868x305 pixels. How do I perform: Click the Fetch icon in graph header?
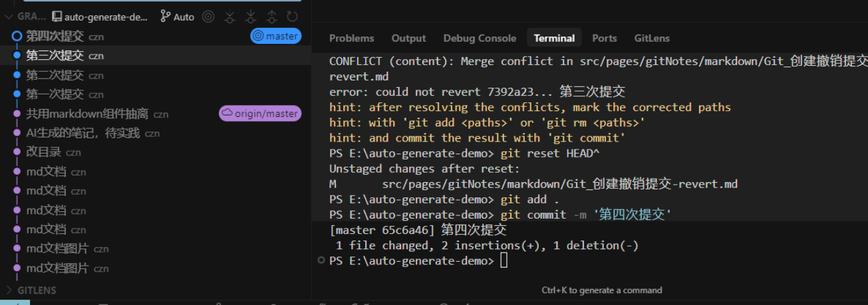(x=229, y=17)
